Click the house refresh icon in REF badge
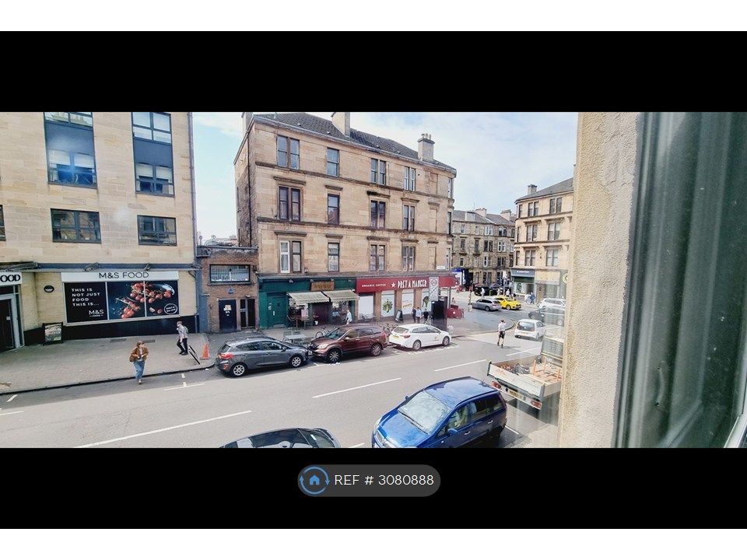 click(x=314, y=480)
